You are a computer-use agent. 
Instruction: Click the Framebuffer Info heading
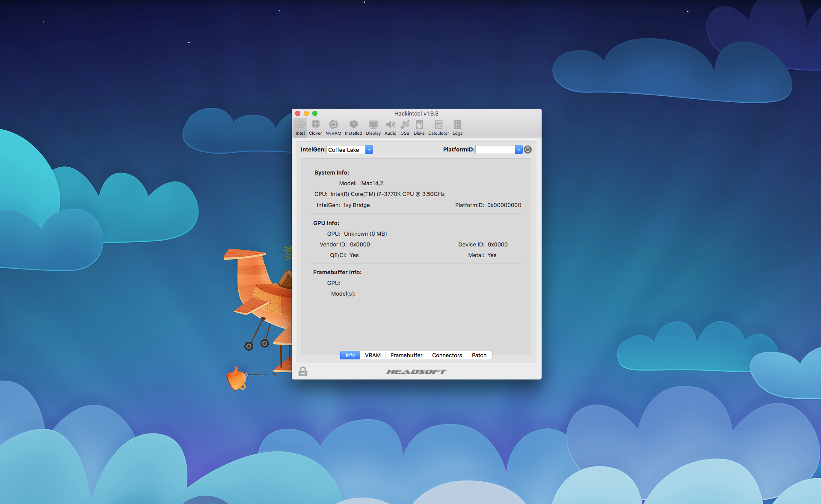pos(337,272)
